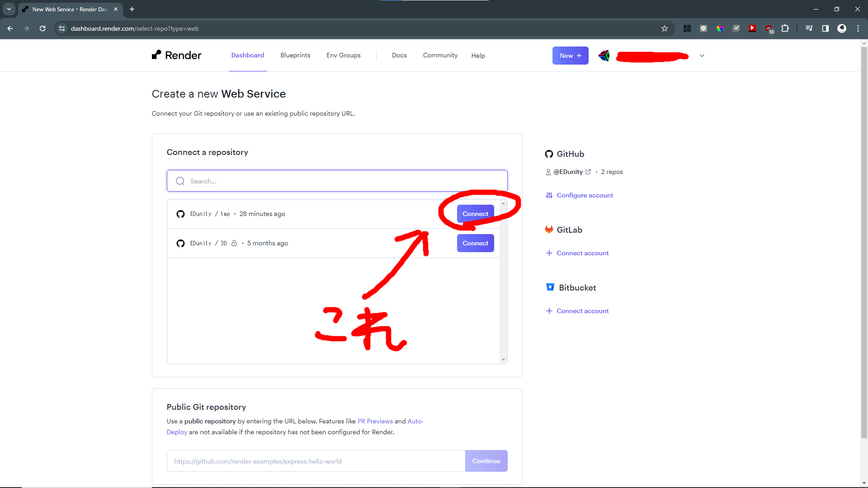Click the workspace avatar cube icon

click(604, 56)
